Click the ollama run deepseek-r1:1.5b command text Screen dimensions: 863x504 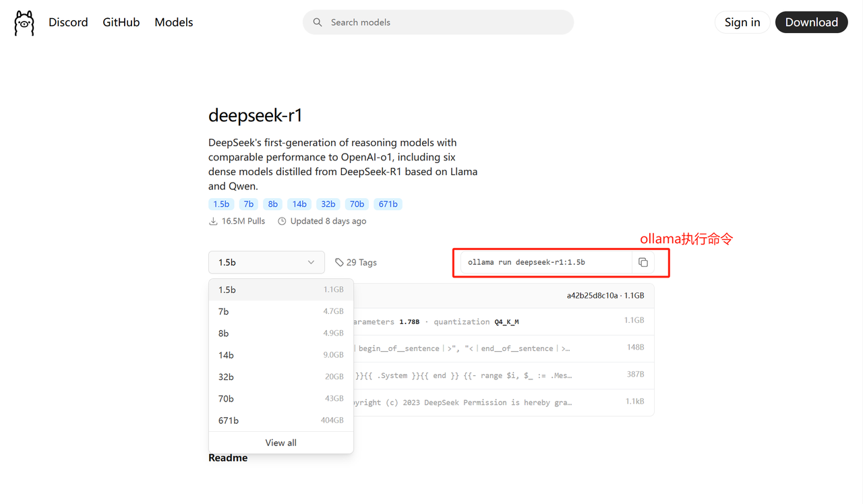point(527,262)
